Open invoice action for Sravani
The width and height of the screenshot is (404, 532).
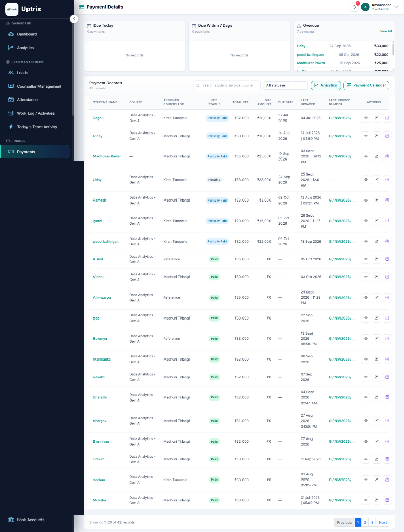[x=387, y=459]
